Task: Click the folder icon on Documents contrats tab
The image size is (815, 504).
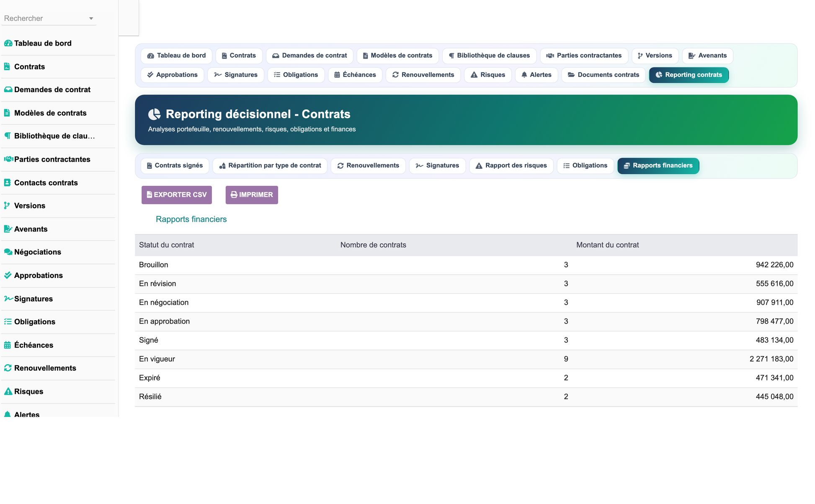Action: (x=571, y=75)
